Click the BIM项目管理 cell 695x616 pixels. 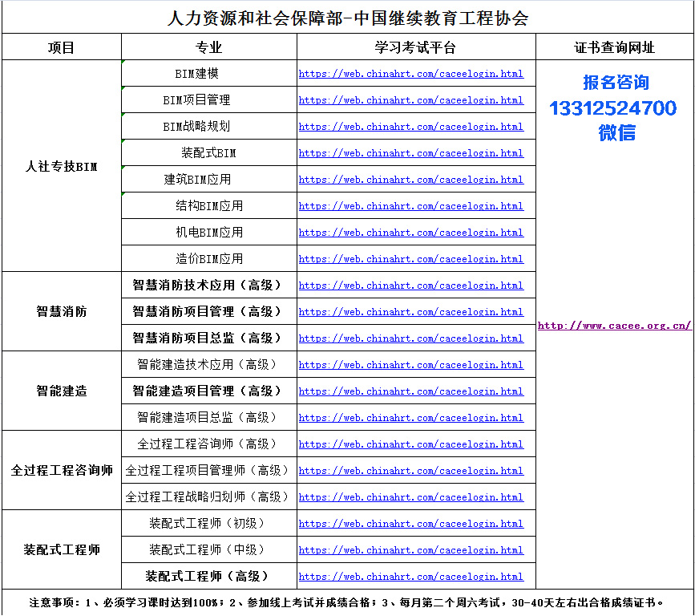(208, 99)
